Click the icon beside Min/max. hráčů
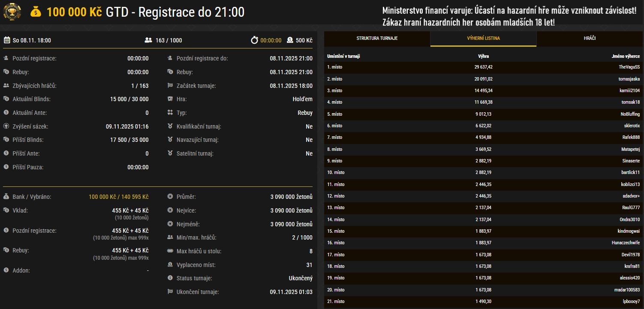Image resolution: width=644 pixels, height=309 pixels. (170, 237)
